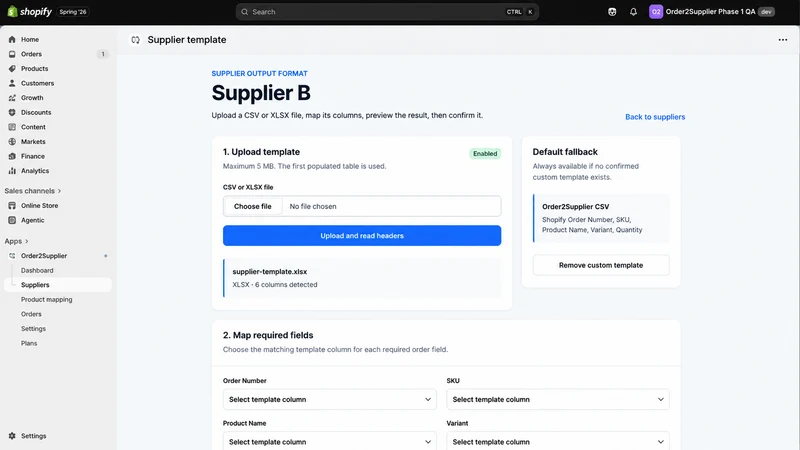The width and height of the screenshot is (800, 450).
Task: Click the pin dot beside Order2Supplier
Action: [106, 256]
